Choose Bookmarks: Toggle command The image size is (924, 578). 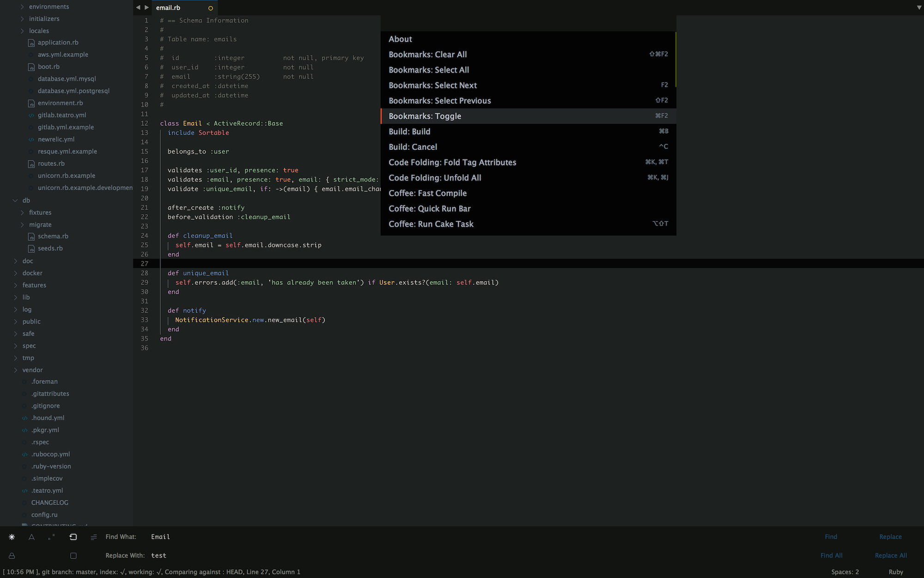[x=528, y=116]
